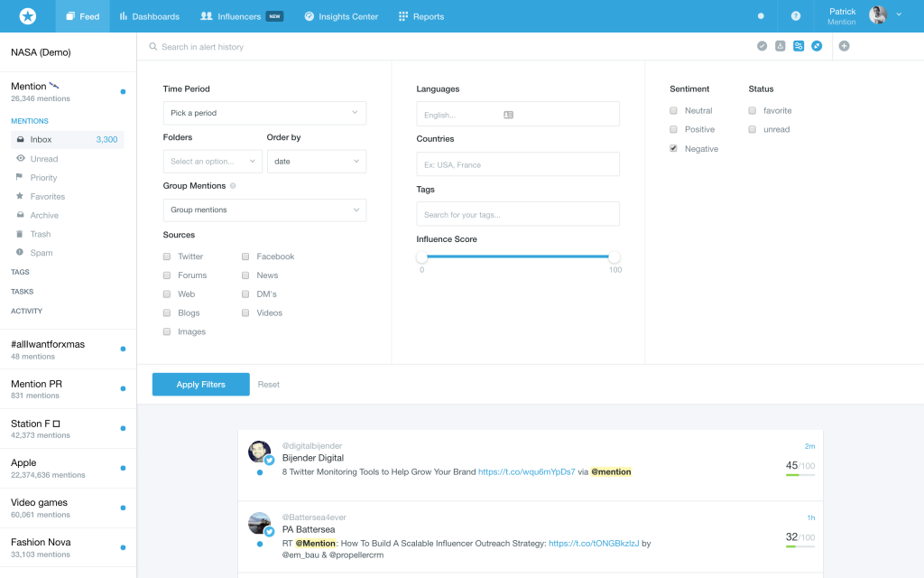924x578 pixels.
Task: Click the Apply Filters button
Action: (201, 385)
